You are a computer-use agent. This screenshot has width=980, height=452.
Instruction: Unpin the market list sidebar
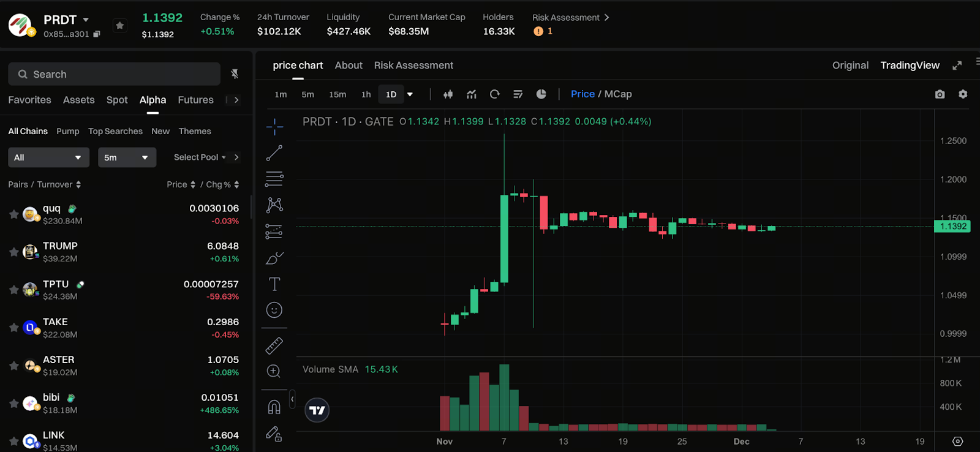pos(235,74)
